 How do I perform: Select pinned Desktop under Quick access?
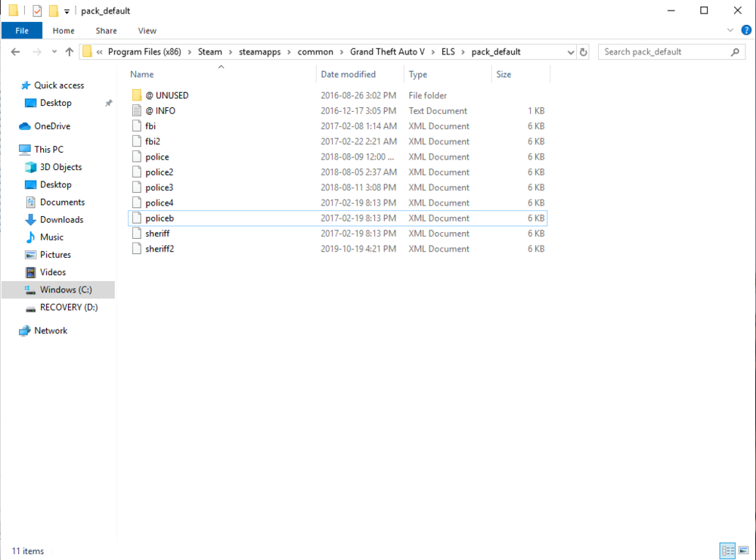pyautogui.click(x=55, y=103)
